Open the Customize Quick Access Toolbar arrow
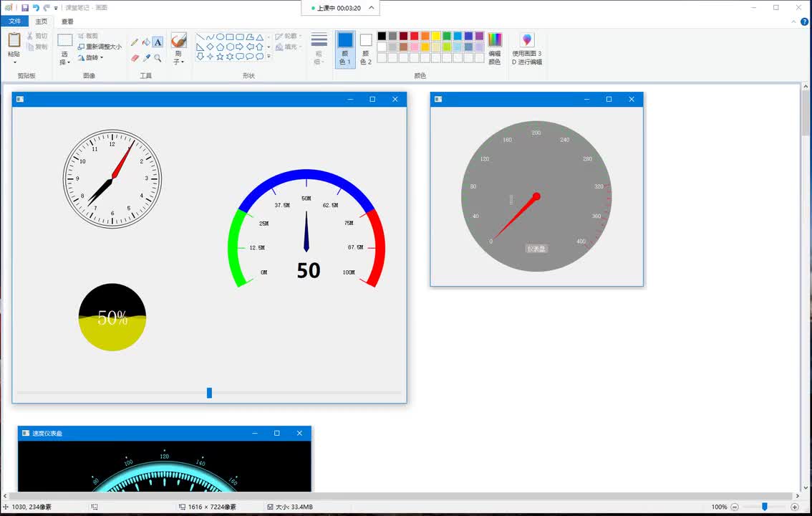The width and height of the screenshot is (812, 516). (56, 8)
